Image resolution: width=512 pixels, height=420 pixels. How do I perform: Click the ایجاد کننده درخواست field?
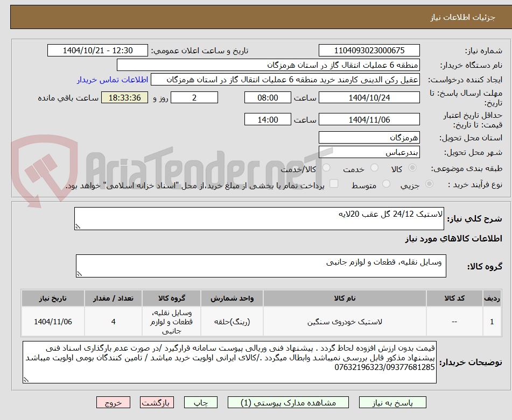click(x=285, y=80)
